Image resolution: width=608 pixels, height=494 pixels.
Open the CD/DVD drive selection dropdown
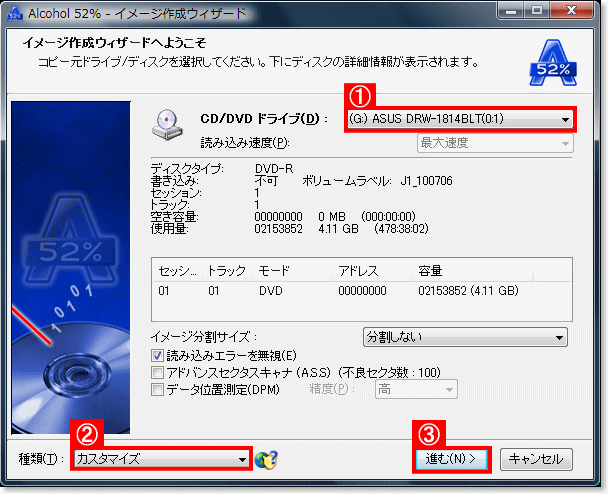click(x=460, y=119)
